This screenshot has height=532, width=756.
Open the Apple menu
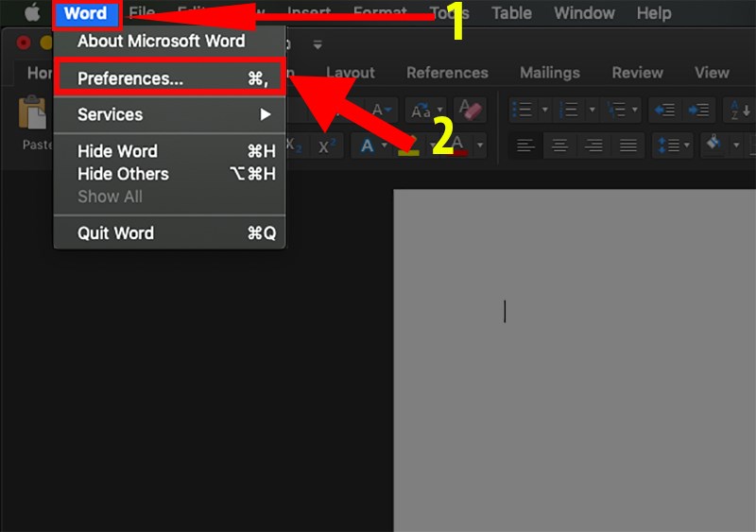tap(32, 13)
